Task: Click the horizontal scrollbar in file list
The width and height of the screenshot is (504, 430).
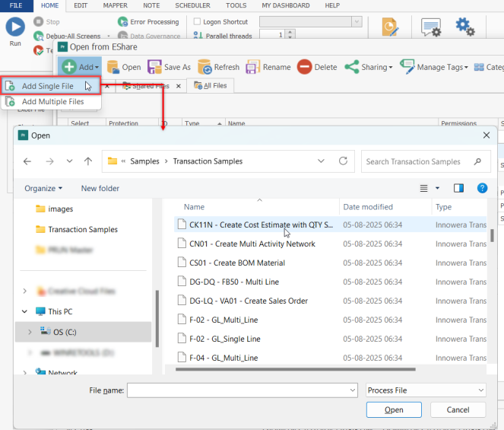Action: point(296,369)
